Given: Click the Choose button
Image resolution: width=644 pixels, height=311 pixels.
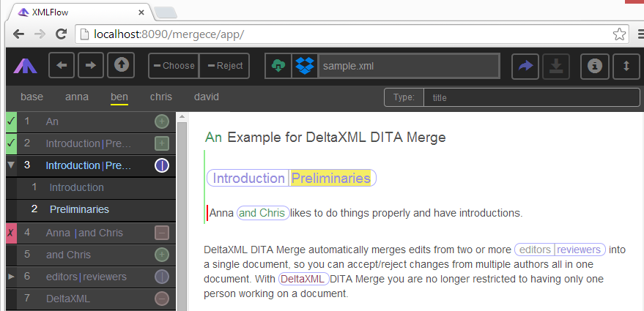Looking at the screenshot, I should [174, 66].
